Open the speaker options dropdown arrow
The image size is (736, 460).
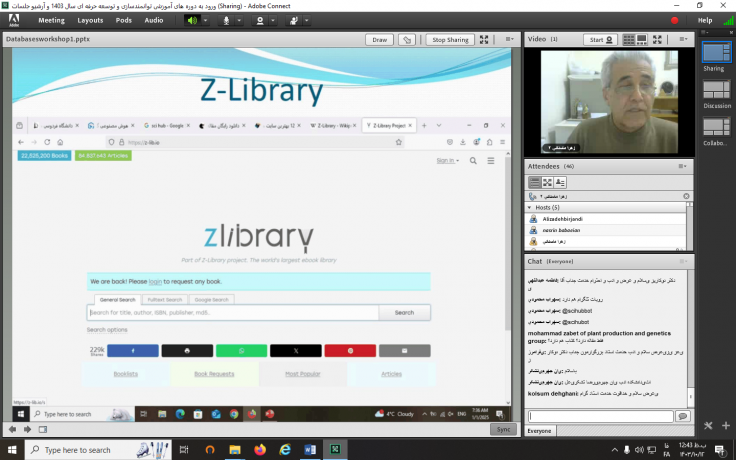point(205,21)
